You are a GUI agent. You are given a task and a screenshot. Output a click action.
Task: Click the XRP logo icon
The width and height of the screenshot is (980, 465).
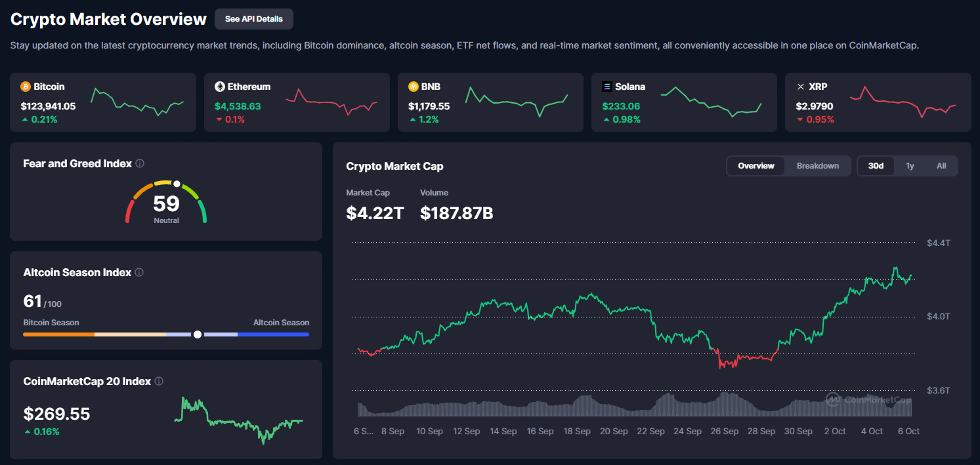tap(800, 87)
